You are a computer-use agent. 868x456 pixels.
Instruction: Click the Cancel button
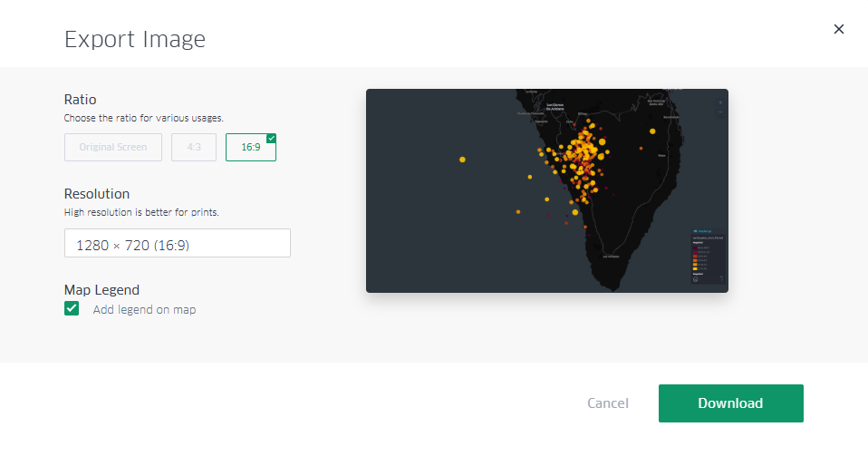pyautogui.click(x=608, y=403)
